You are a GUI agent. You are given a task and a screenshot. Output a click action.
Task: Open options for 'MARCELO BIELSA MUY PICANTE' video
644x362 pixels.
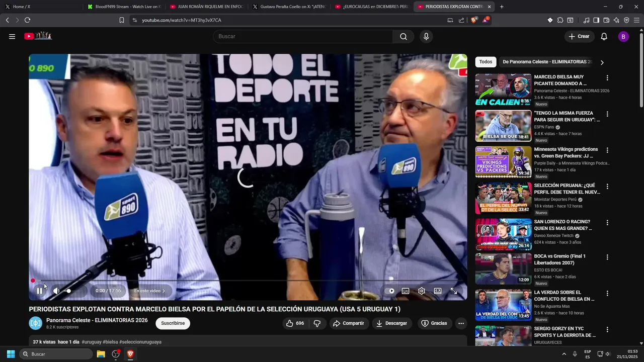(x=607, y=78)
